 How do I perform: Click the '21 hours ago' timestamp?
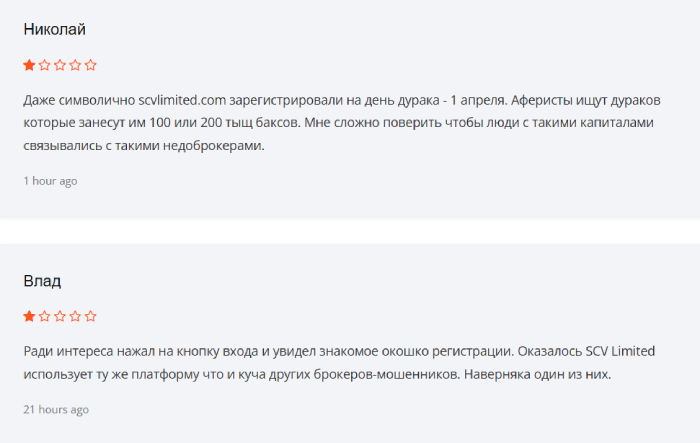click(56, 409)
